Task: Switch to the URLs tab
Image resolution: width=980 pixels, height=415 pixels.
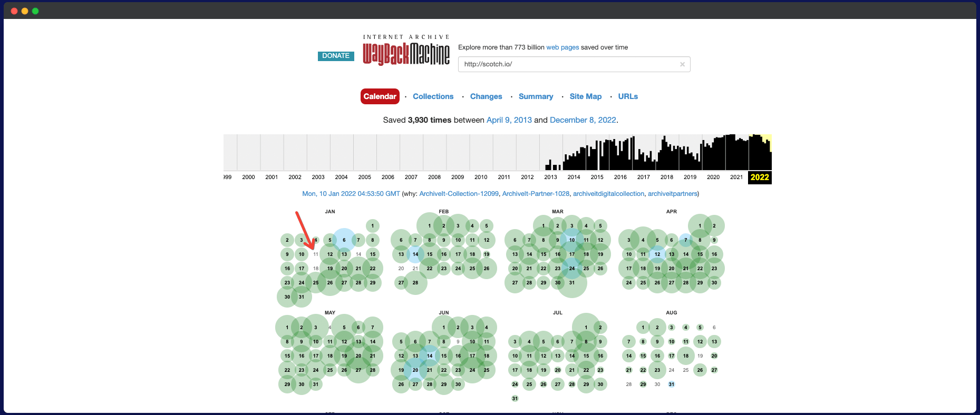Action: (628, 96)
